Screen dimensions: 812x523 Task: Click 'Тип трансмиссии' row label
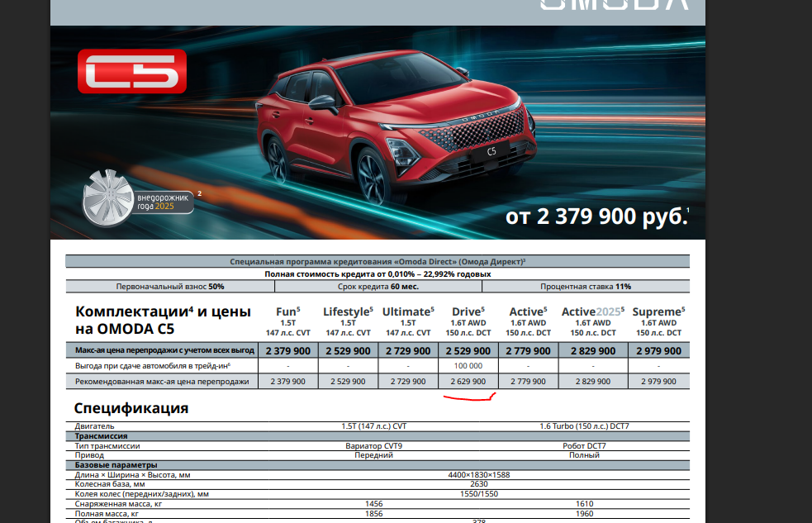[107, 446]
